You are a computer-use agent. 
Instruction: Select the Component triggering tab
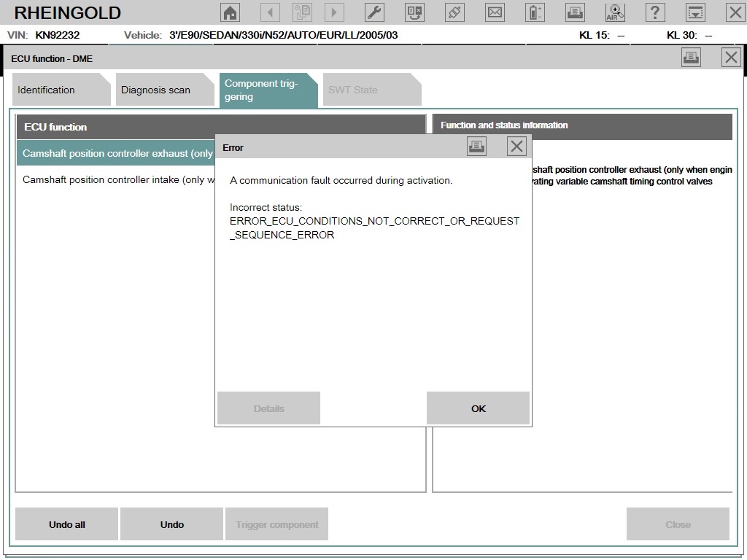263,90
